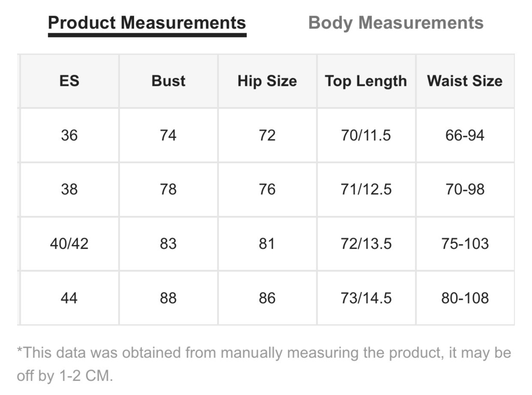
Task: Click the Hip Size column header
Action: point(267,81)
